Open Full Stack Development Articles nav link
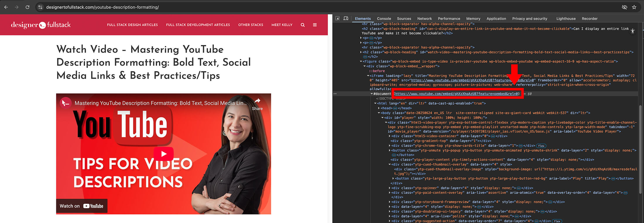644x223 pixels. coord(198,25)
